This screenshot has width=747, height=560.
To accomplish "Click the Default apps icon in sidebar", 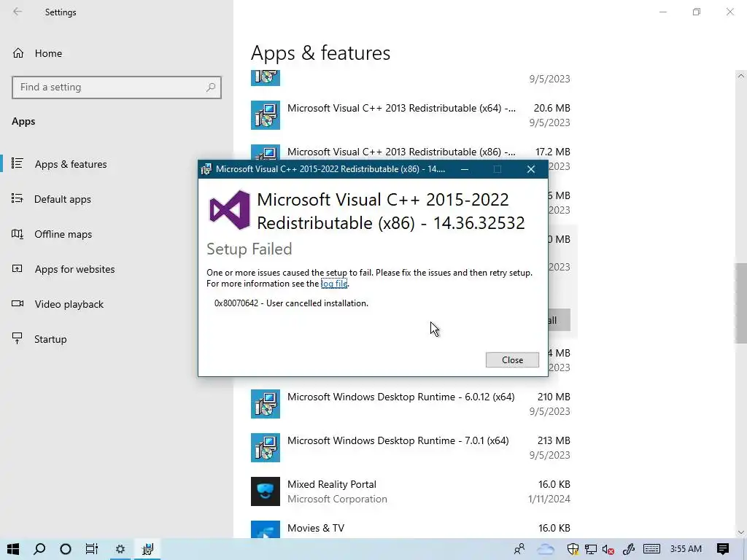I will tap(18, 198).
